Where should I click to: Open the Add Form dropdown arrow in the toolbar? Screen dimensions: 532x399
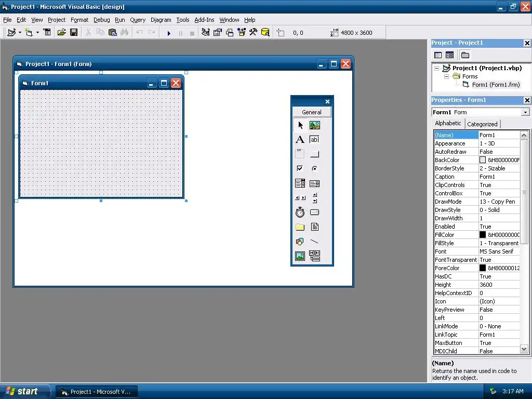coord(37,33)
